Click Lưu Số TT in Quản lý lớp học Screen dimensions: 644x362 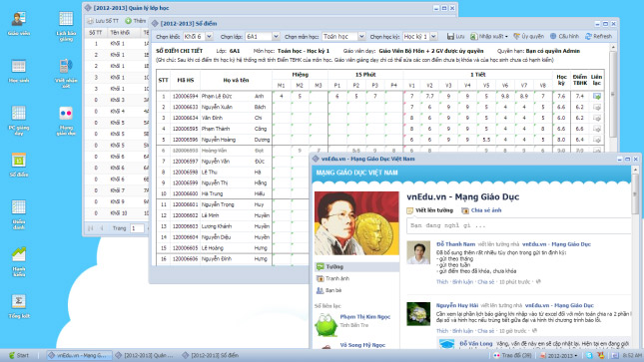click(103, 21)
